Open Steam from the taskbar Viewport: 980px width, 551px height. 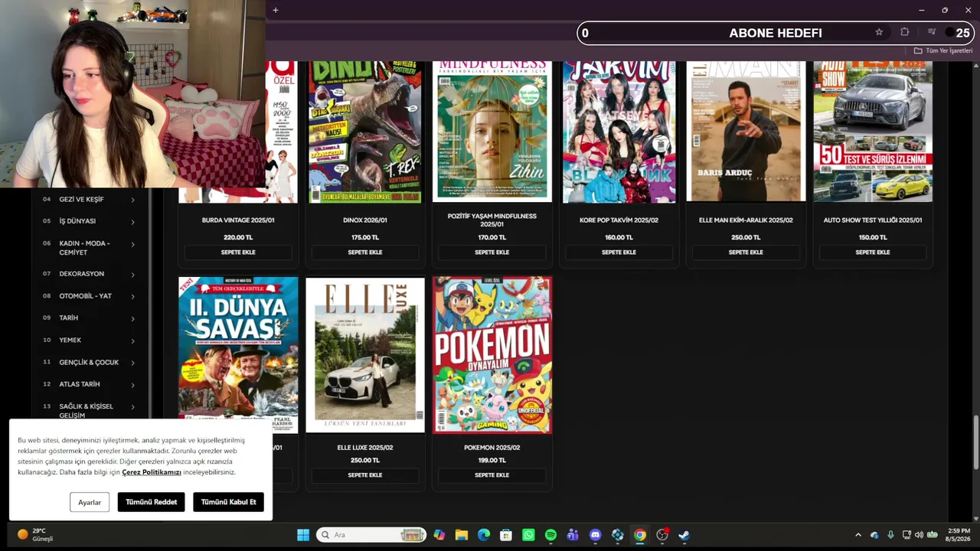point(684,535)
